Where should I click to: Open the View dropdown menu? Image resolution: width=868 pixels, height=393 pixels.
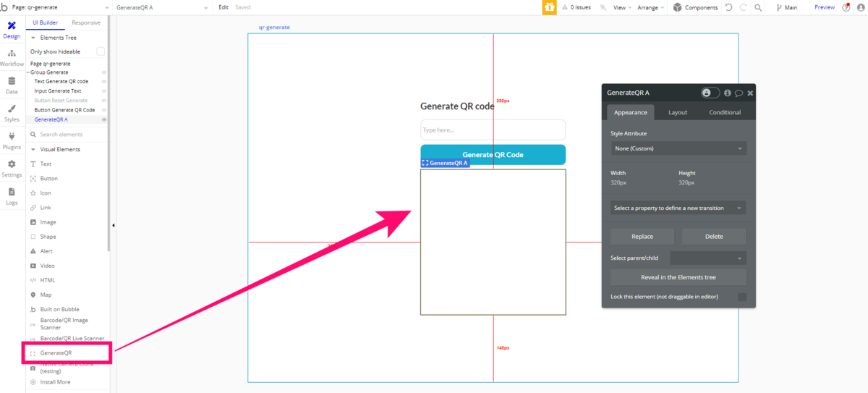(623, 7)
